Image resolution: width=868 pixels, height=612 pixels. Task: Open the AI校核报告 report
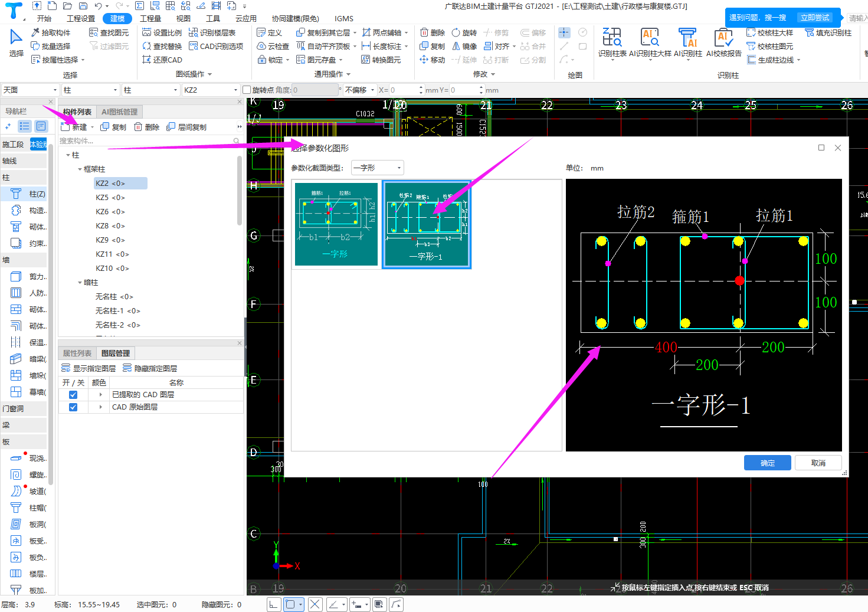coord(723,42)
